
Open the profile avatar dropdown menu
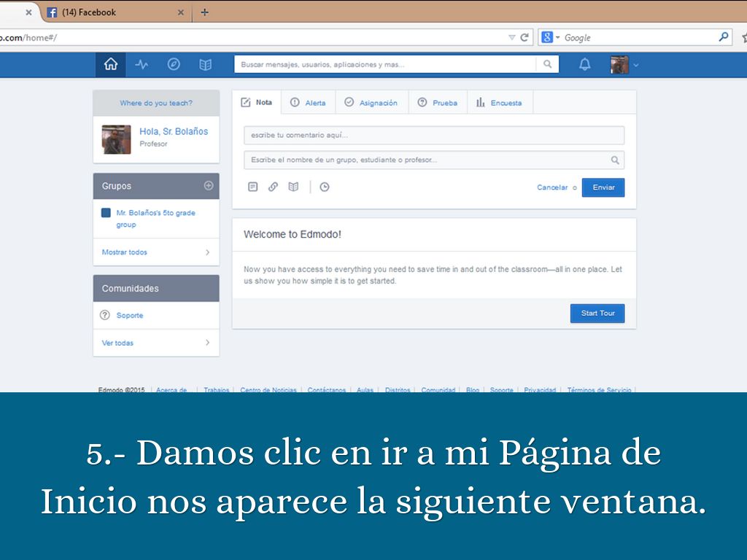click(x=624, y=65)
